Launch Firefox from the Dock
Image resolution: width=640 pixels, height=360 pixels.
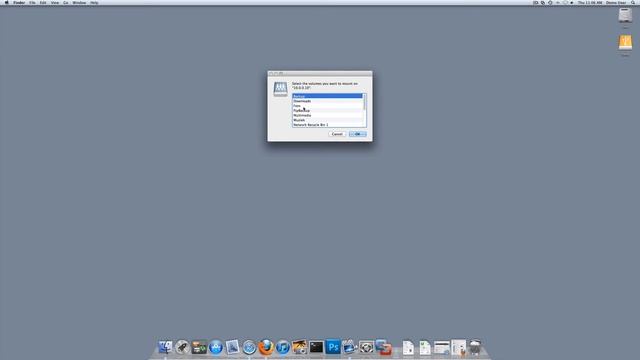pos(266,347)
